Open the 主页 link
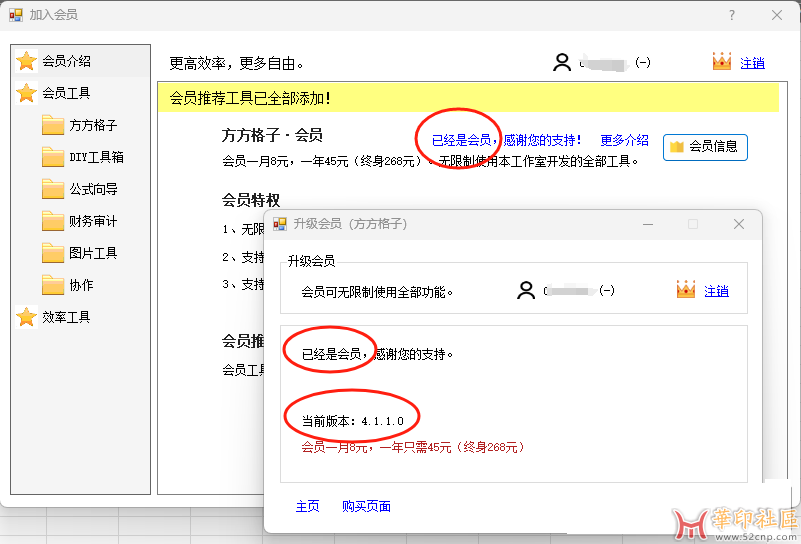Screen dimensions: 801x544 click(308, 506)
